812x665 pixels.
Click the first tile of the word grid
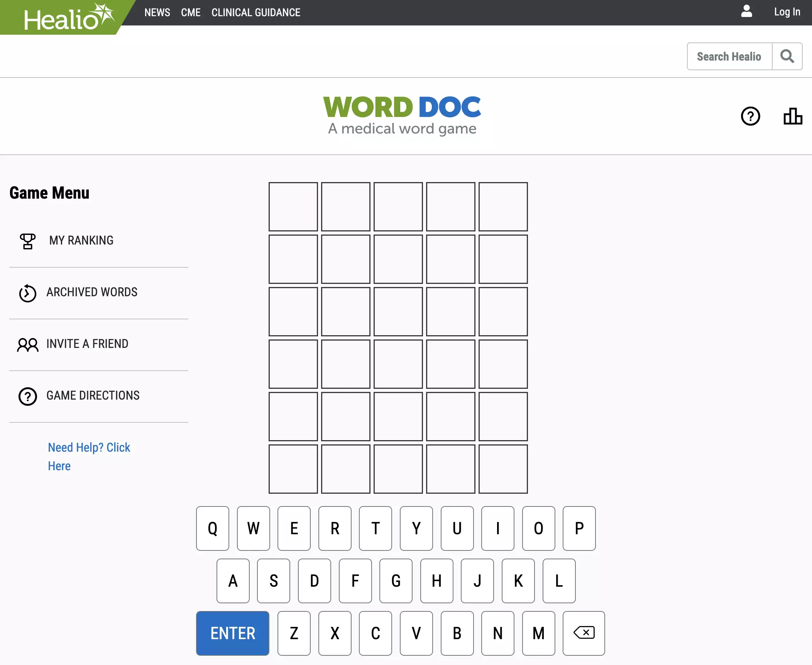pyautogui.click(x=293, y=206)
